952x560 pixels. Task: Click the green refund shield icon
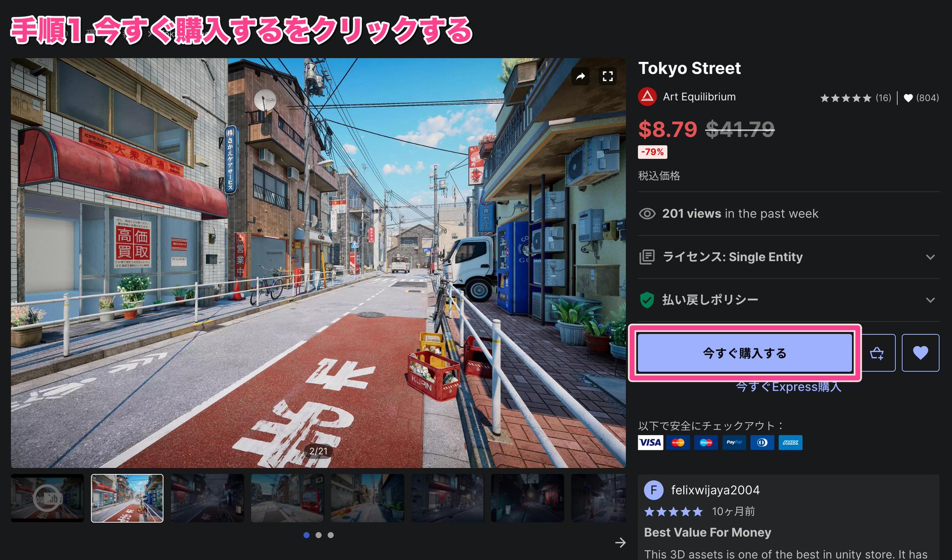[647, 300]
